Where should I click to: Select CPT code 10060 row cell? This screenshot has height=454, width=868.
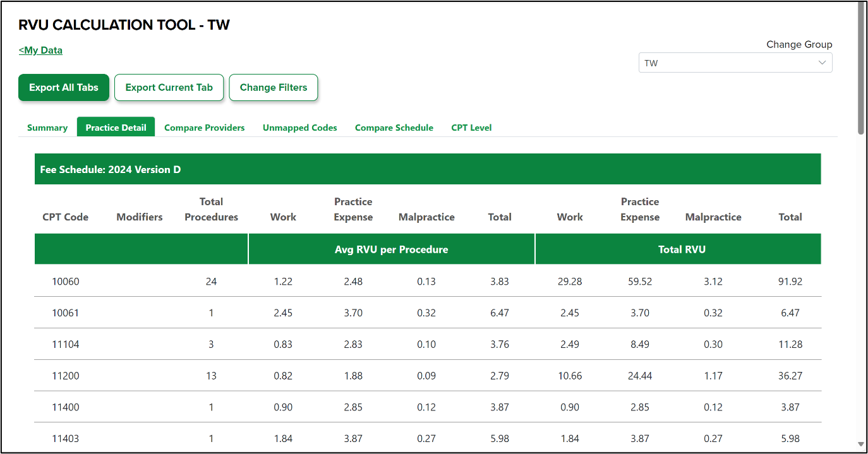click(65, 282)
